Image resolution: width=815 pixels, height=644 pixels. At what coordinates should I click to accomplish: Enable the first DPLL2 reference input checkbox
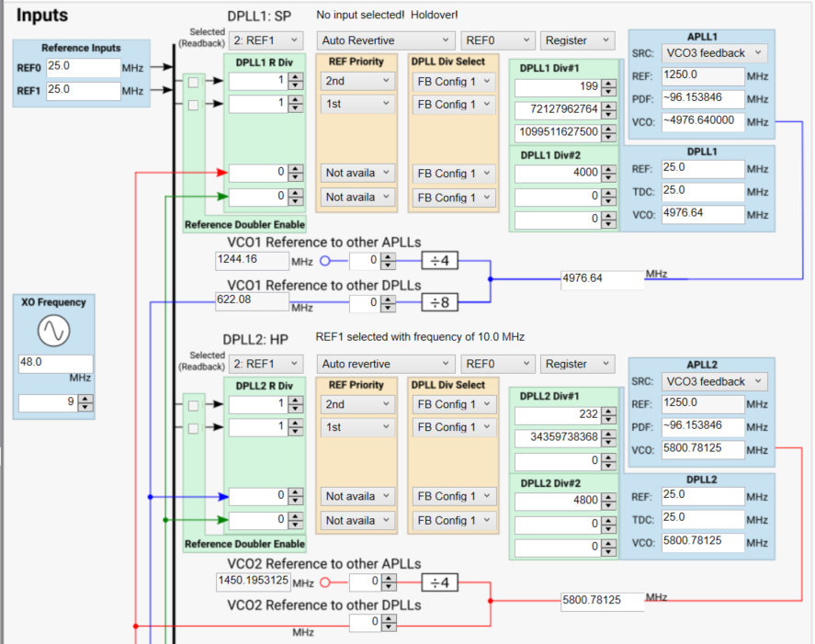pyautogui.click(x=193, y=404)
